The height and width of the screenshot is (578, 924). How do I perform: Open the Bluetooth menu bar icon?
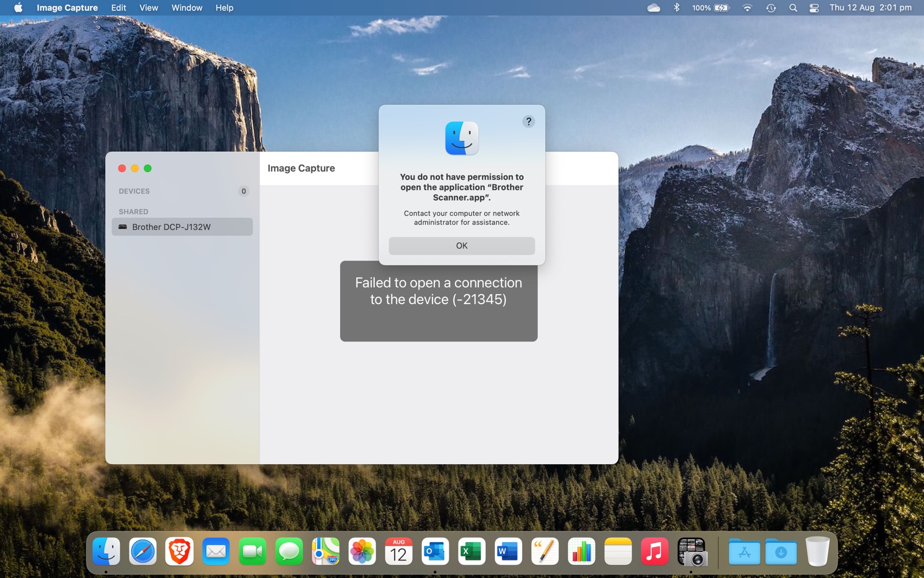point(676,8)
